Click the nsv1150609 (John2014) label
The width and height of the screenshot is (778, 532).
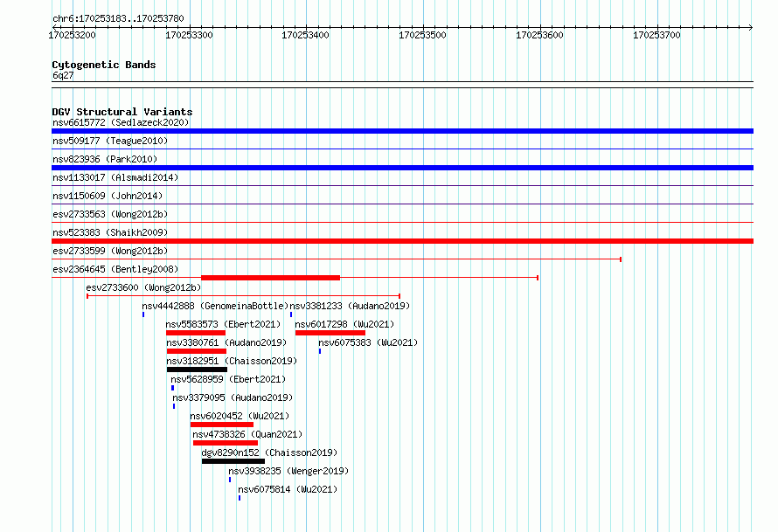click(108, 196)
